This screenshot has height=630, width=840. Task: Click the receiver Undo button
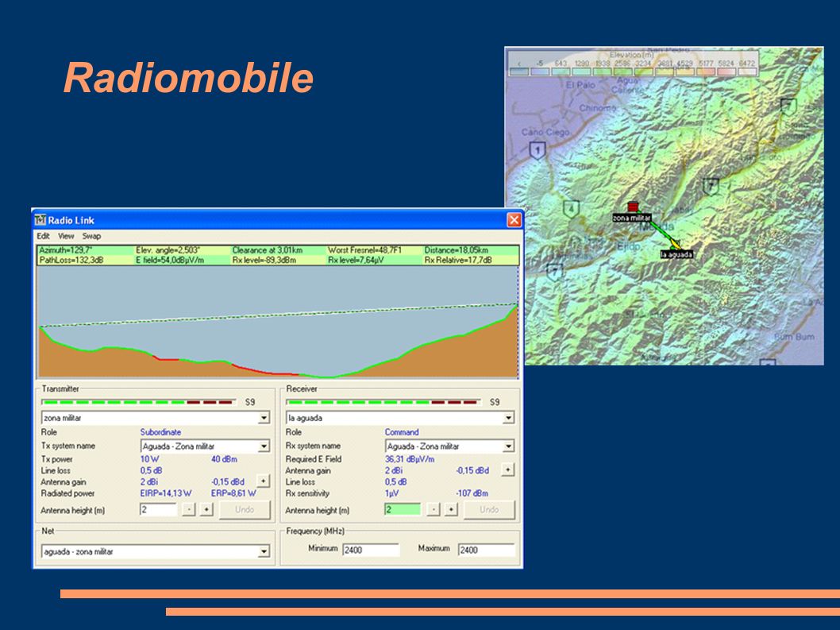[x=489, y=509]
